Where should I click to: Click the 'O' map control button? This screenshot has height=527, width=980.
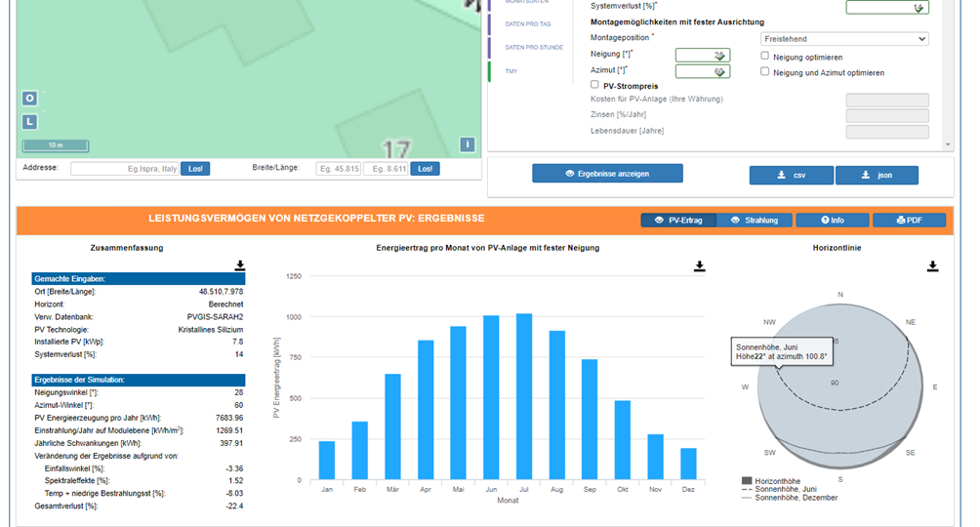tap(30, 99)
